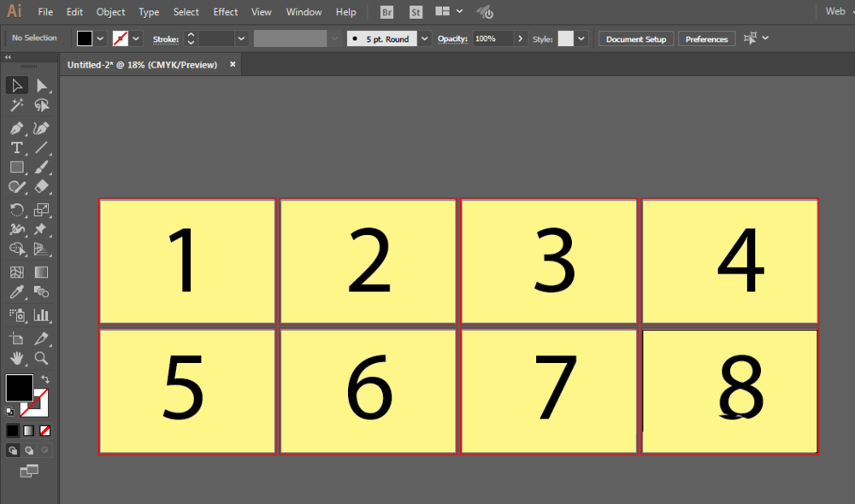This screenshot has height=504, width=855.
Task: Select the Eyedropper tool
Action: coord(16,292)
